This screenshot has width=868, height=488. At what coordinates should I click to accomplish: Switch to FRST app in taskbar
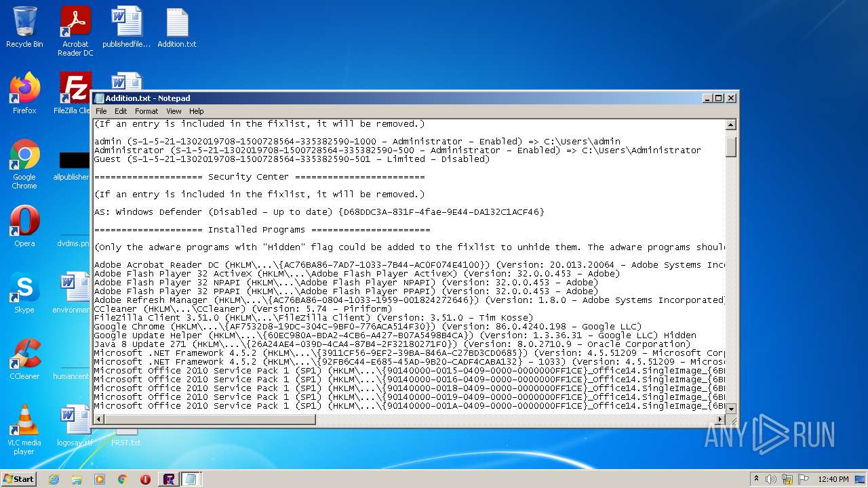click(169, 479)
